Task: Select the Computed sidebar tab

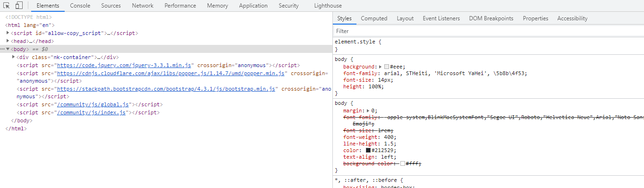Action: click(374, 18)
